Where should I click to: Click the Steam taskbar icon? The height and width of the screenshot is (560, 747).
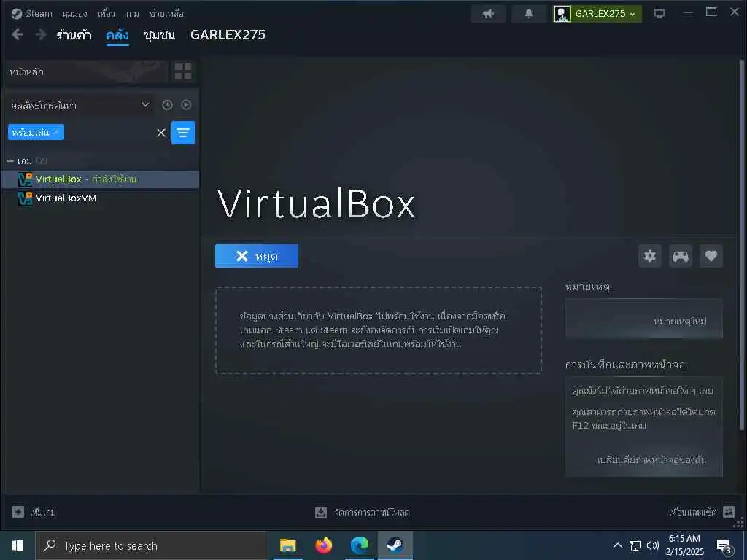tap(395, 545)
